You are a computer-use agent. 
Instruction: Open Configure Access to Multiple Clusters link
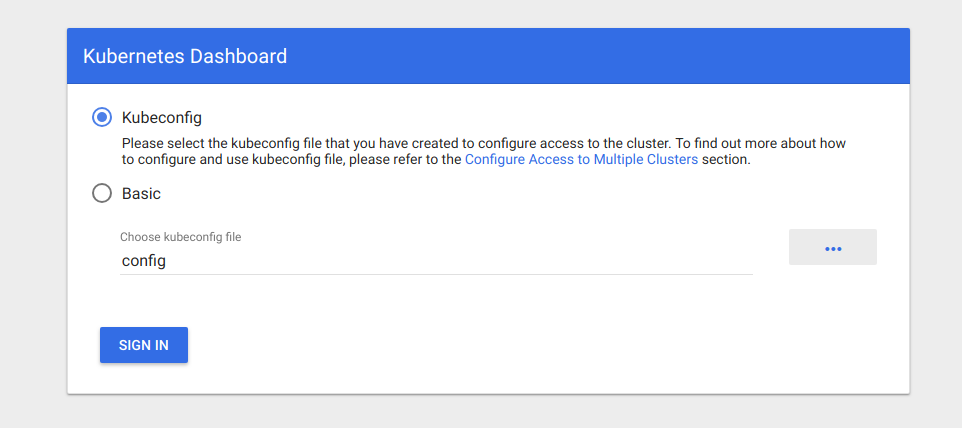(582, 160)
